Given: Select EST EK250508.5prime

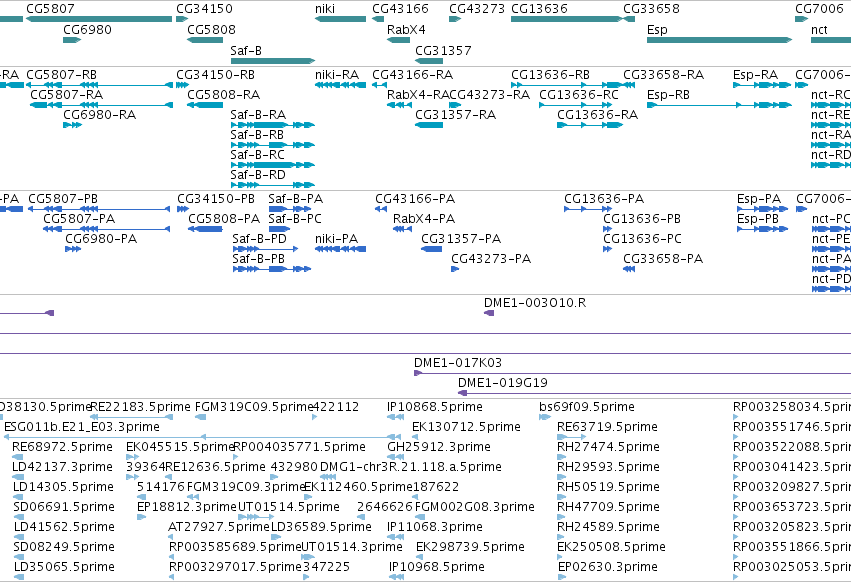Looking at the screenshot, I should (x=561, y=556).
